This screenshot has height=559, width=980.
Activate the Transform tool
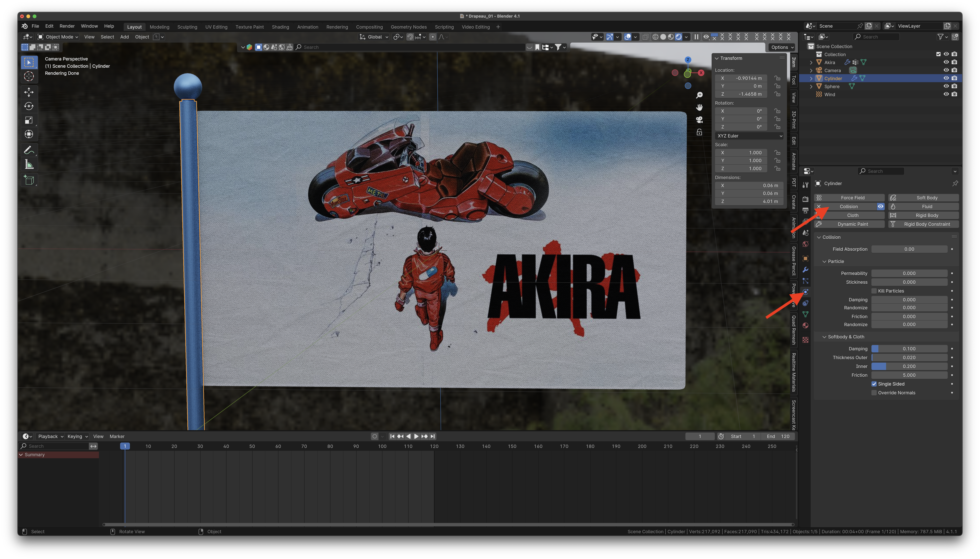pos(29,134)
